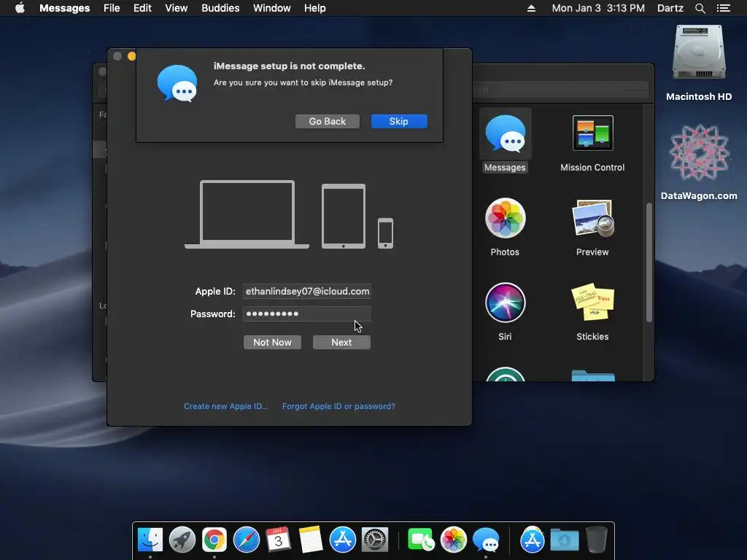The height and width of the screenshot is (560, 747).
Task: Open Downloads folder in the Dock
Action: click(565, 540)
